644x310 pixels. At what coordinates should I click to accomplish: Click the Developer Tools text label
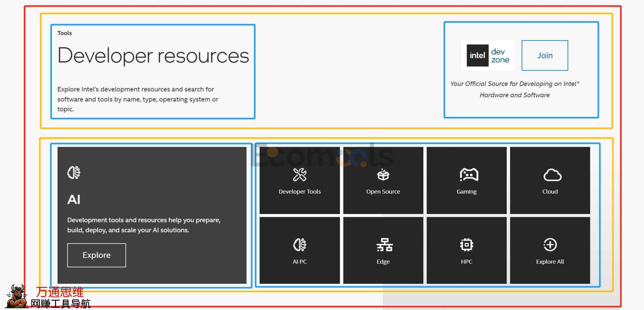coord(300,191)
